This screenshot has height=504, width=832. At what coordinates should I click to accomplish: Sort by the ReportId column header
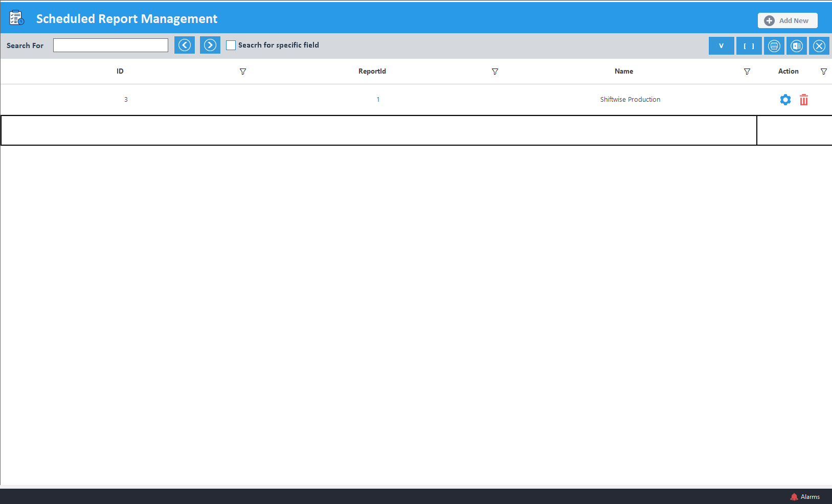click(x=372, y=72)
